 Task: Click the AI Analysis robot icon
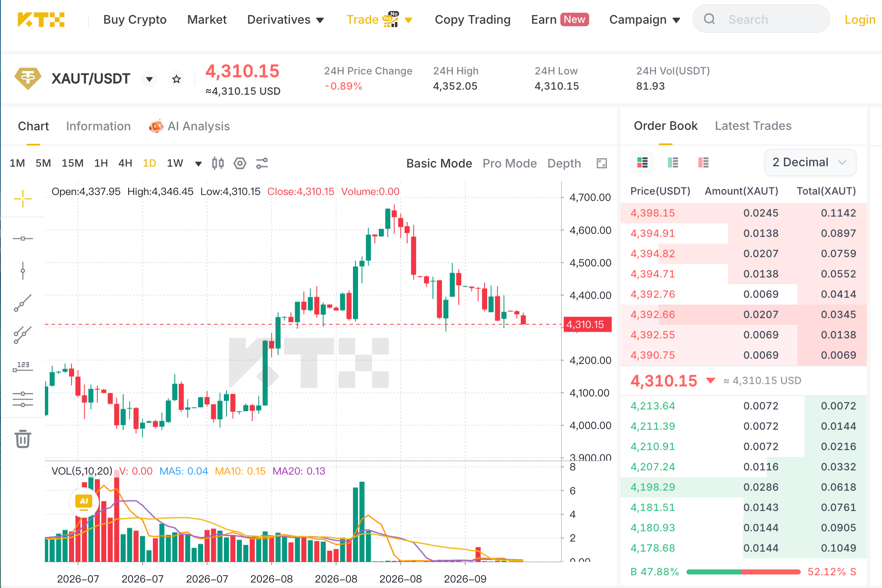pos(156,126)
